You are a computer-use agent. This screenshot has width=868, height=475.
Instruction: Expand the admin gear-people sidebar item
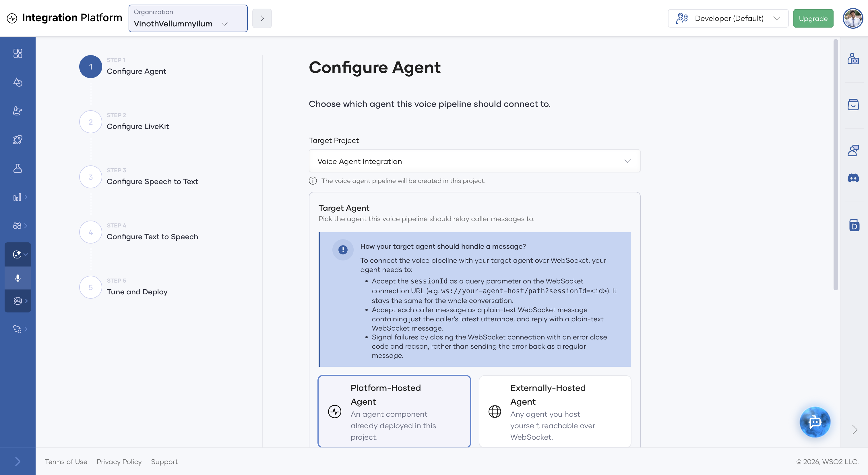pos(20,329)
